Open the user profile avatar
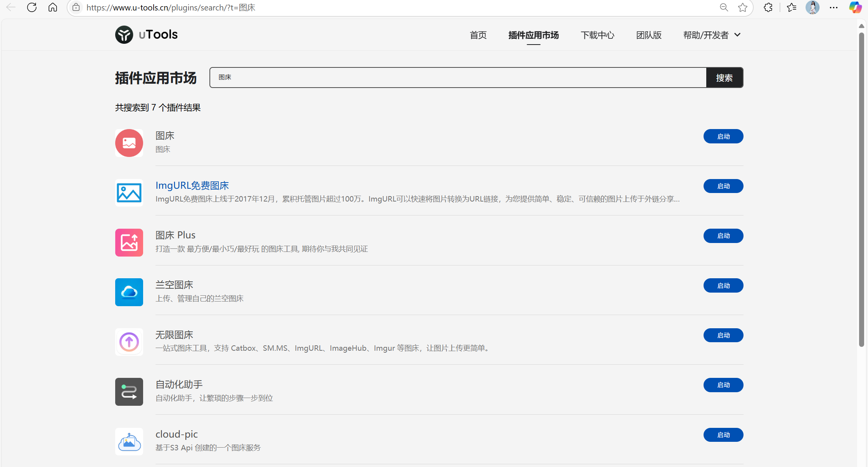 tap(813, 7)
